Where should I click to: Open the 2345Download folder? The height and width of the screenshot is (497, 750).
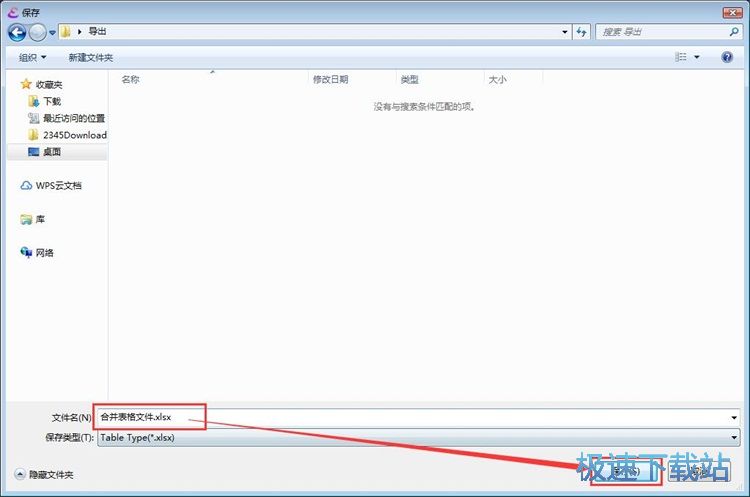75,135
